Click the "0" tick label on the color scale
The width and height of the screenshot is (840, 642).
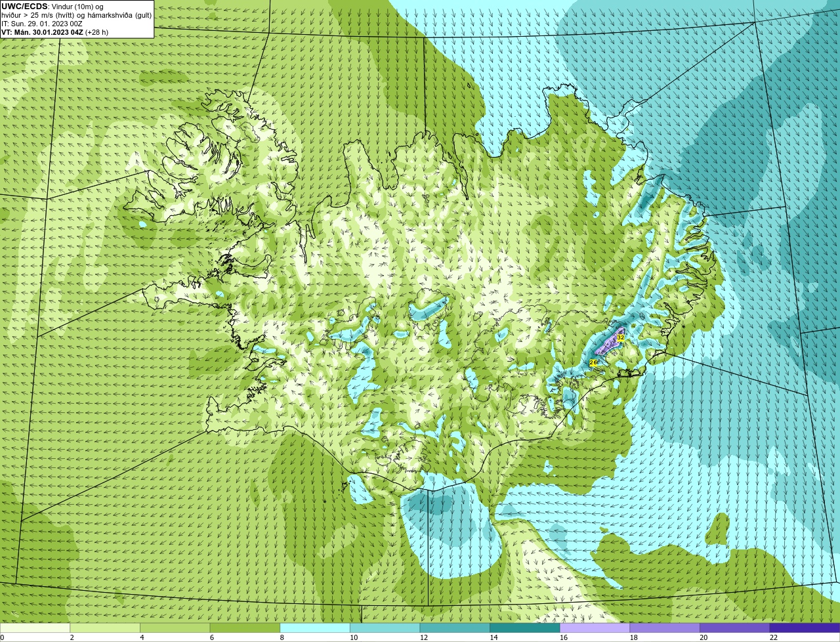tap(2, 637)
